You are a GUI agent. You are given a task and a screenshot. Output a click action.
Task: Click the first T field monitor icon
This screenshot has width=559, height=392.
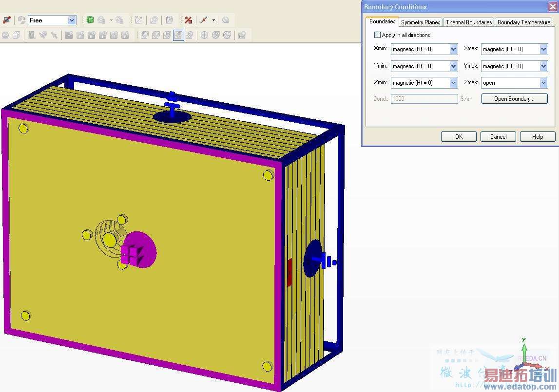point(69,35)
